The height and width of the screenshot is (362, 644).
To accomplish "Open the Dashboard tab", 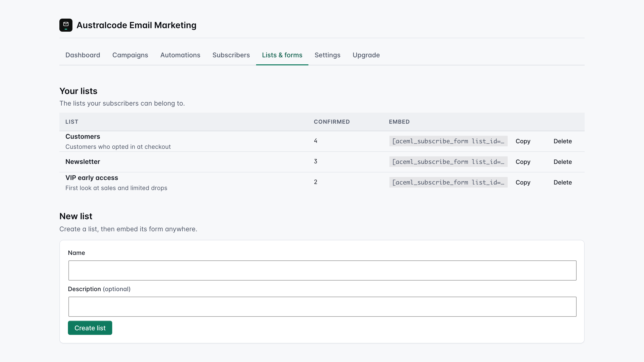I will coord(83,55).
